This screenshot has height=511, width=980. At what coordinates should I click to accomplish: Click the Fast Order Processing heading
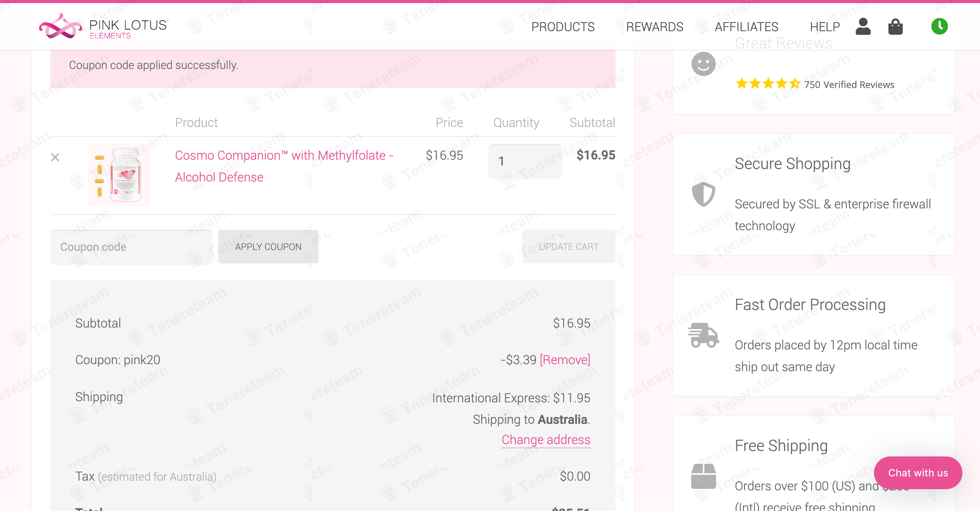pos(810,305)
